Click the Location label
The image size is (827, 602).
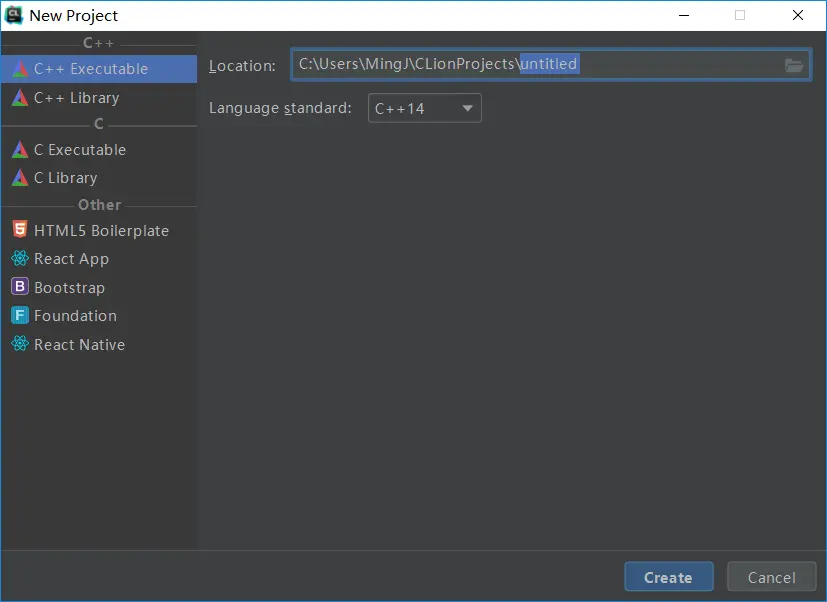point(242,66)
